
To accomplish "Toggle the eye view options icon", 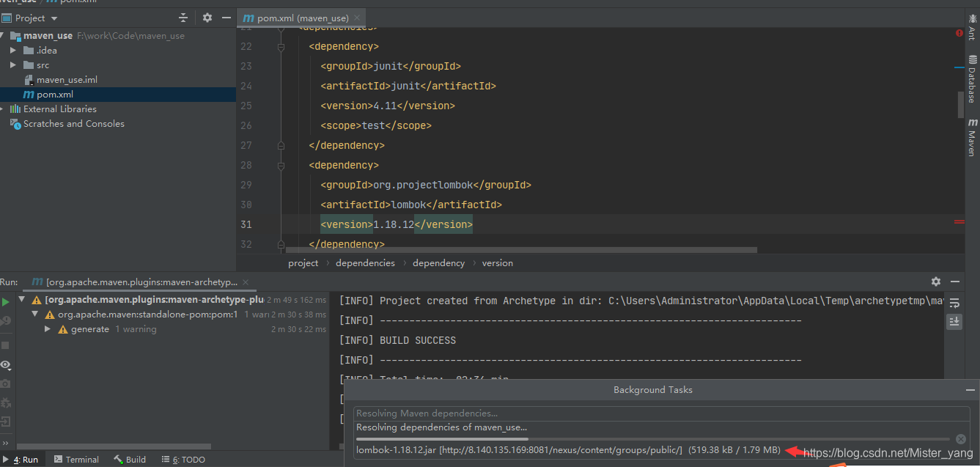I will coord(5,365).
